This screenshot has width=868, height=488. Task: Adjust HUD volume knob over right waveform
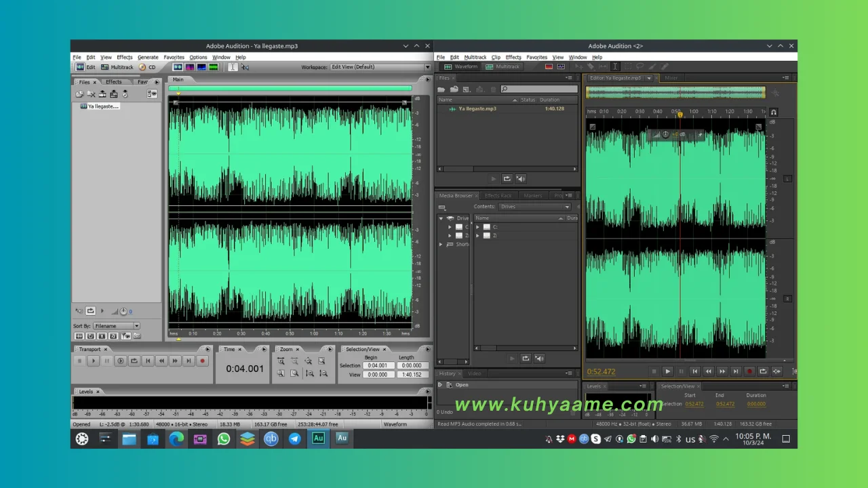(x=665, y=135)
